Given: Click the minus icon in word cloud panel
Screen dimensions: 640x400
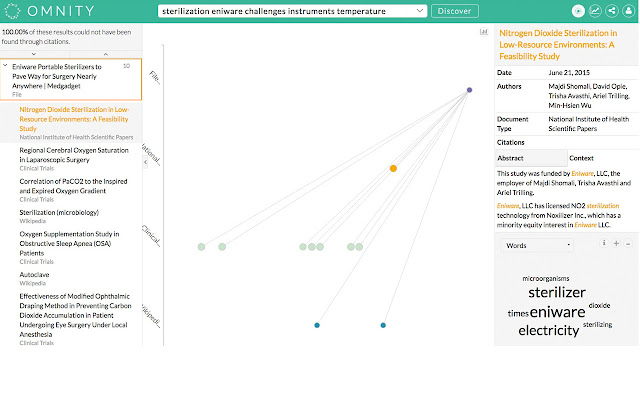Looking at the screenshot, I should (628, 244).
